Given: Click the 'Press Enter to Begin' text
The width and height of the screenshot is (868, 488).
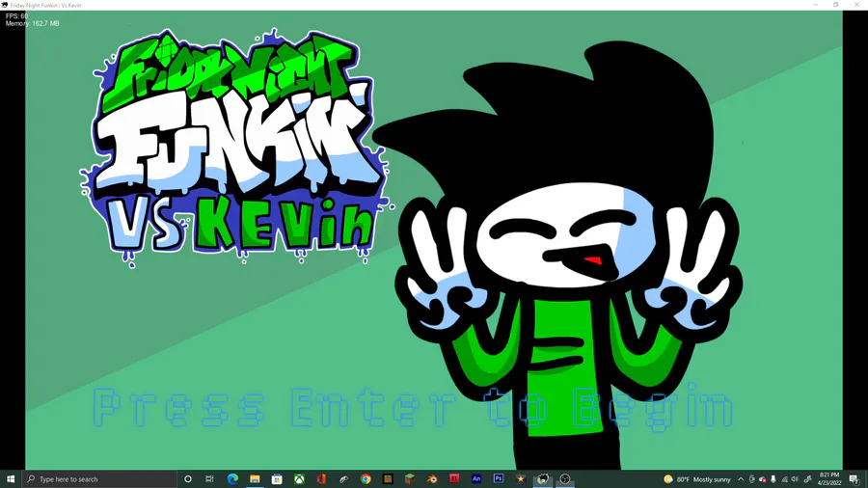Looking at the screenshot, I should 414,408.
